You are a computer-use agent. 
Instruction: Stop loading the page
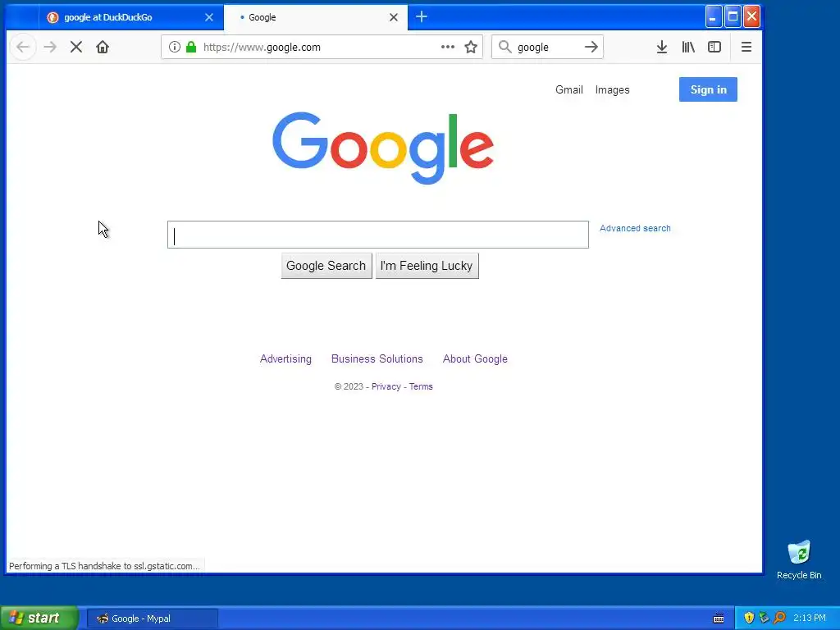coord(76,47)
